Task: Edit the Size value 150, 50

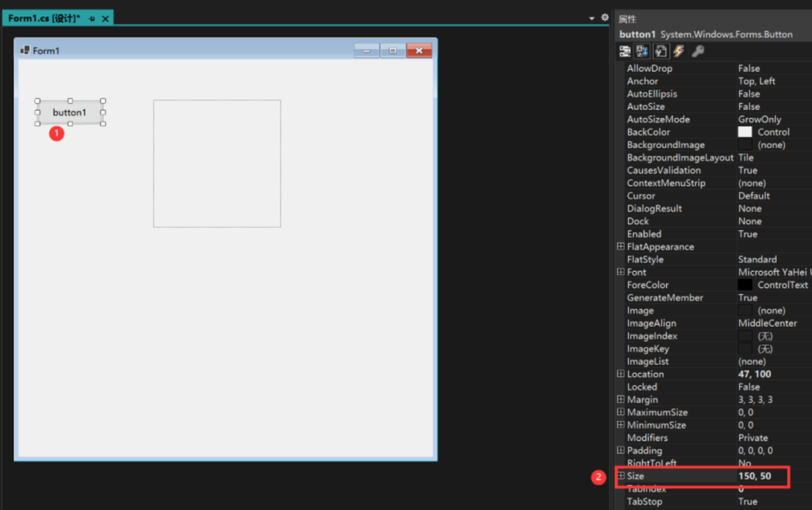Action: click(755, 476)
